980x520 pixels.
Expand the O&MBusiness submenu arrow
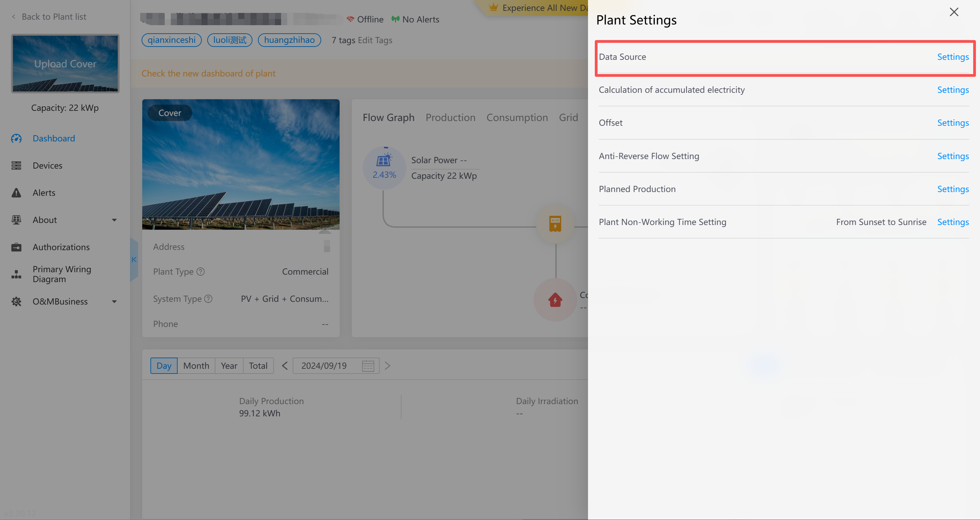point(114,302)
